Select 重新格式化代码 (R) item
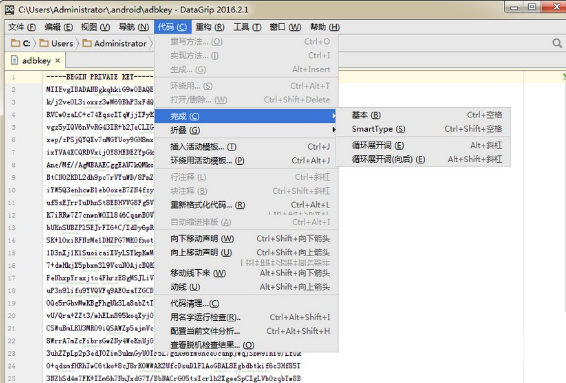Viewport: 566px width, 383px height. pyautogui.click(x=246, y=205)
